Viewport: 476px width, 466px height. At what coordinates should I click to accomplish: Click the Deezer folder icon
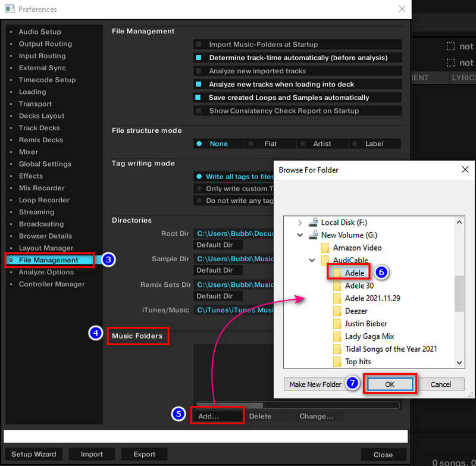point(337,311)
